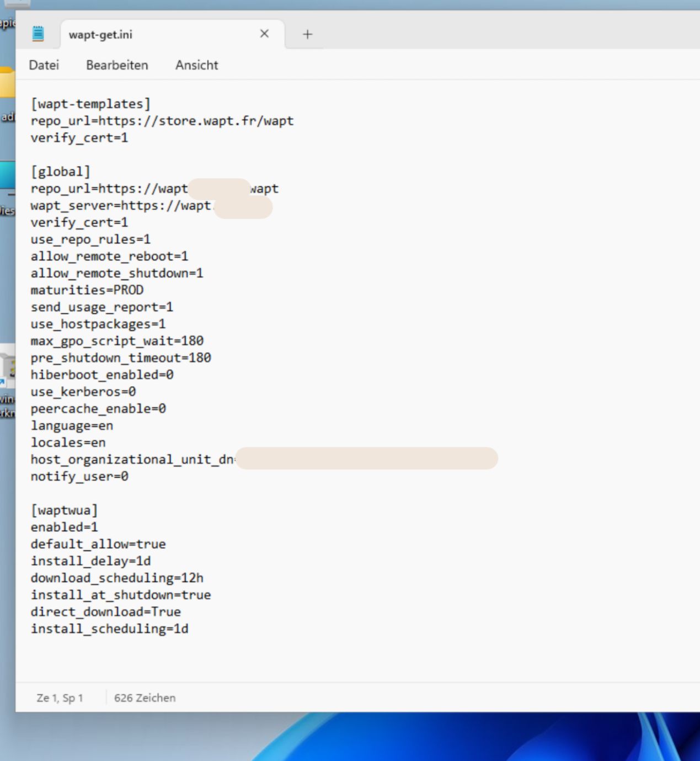Click the install_scheduling=1d line
700x761 pixels.
click(109, 629)
